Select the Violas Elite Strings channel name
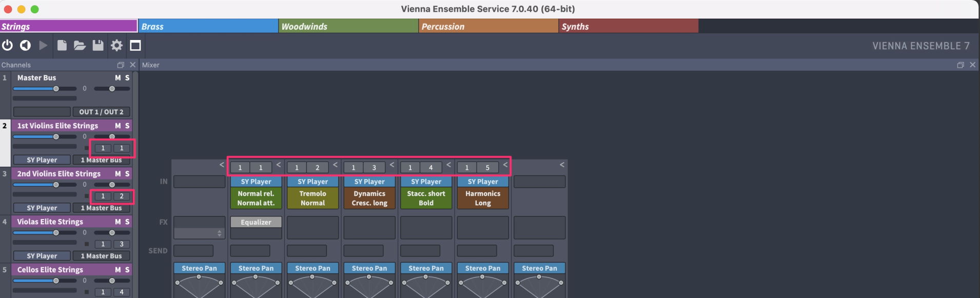Screen dimensions: 980x298 point(50,222)
